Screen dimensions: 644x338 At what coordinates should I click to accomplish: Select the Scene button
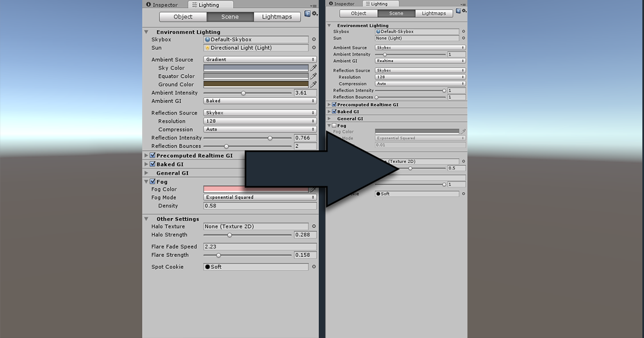click(x=230, y=17)
